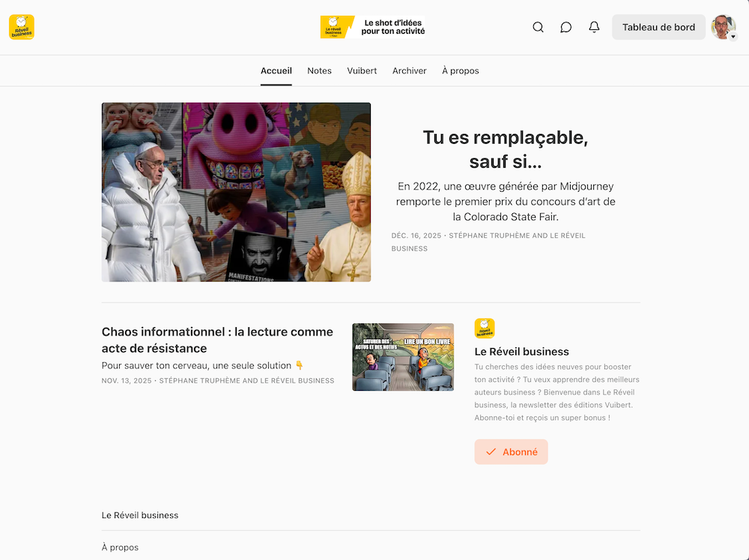Viewport: 749px width, 560px height.
Task: Open the chat bubble icon
Action: pos(566,27)
